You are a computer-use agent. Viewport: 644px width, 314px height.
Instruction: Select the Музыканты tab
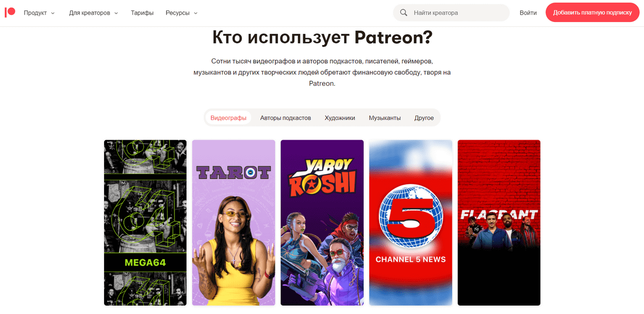tap(385, 118)
